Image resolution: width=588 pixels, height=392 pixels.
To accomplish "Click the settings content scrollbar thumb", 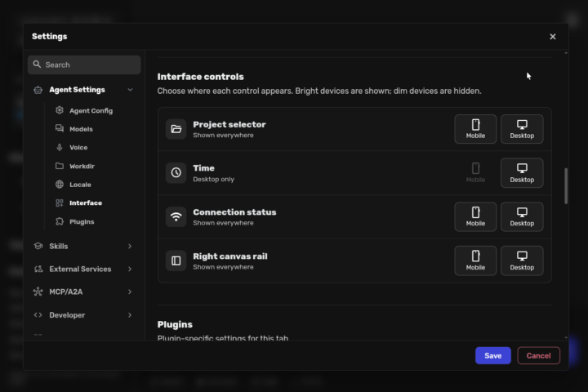I will tap(566, 186).
